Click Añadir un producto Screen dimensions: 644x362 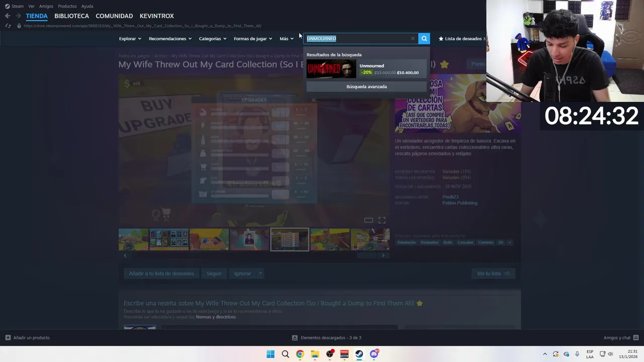pos(27,338)
